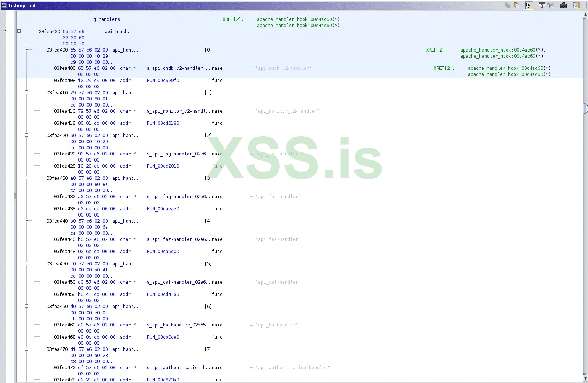Viewport: 588px width, 383px height.
Task: Collapse the array element [7] node
Action: tap(26, 349)
